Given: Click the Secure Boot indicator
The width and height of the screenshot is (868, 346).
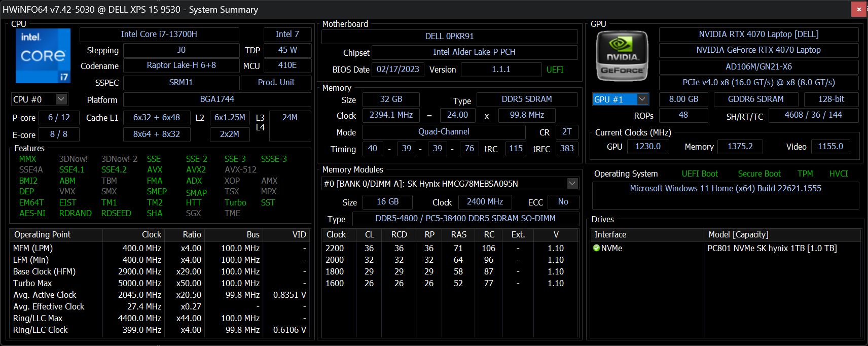Looking at the screenshot, I should pyautogui.click(x=759, y=174).
